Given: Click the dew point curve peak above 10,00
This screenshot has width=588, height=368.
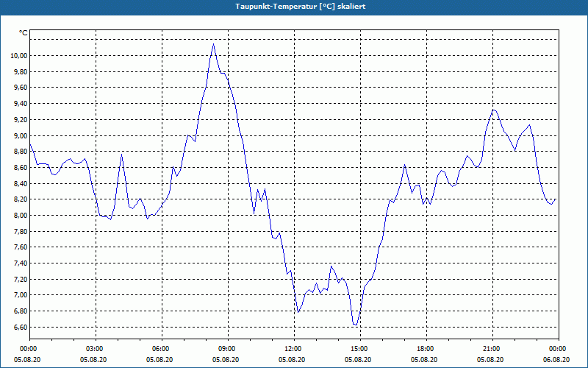Looking at the screenshot, I should 213,44.
